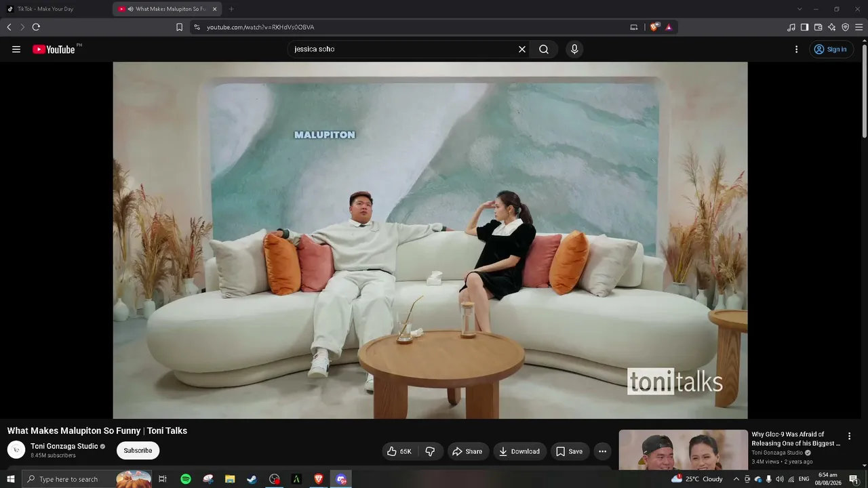The width and height of the screenshot is (868, 488).
Task: Click the address bar URL
Action: [260, 27]
